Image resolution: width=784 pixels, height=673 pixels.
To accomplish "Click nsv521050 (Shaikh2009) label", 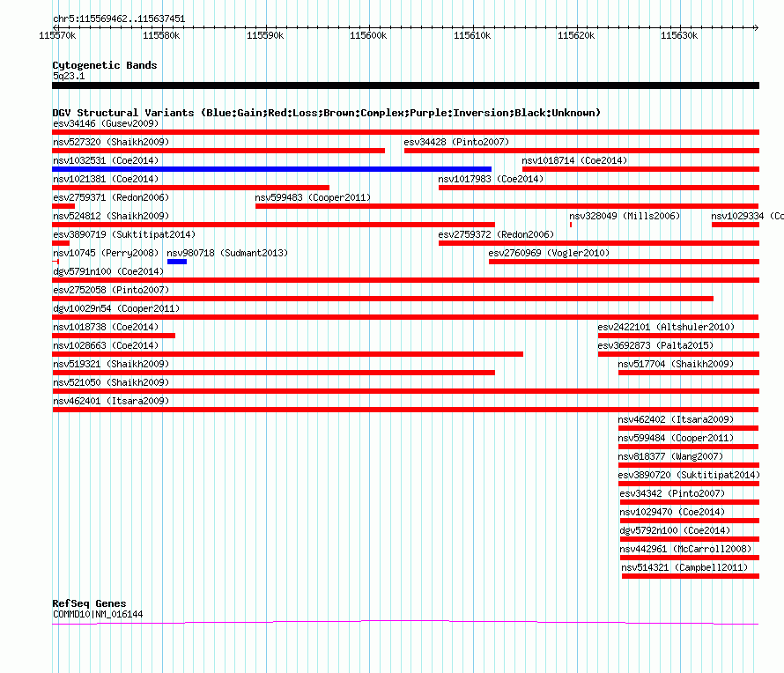I will pyautogui.click(x=111, y=382).
